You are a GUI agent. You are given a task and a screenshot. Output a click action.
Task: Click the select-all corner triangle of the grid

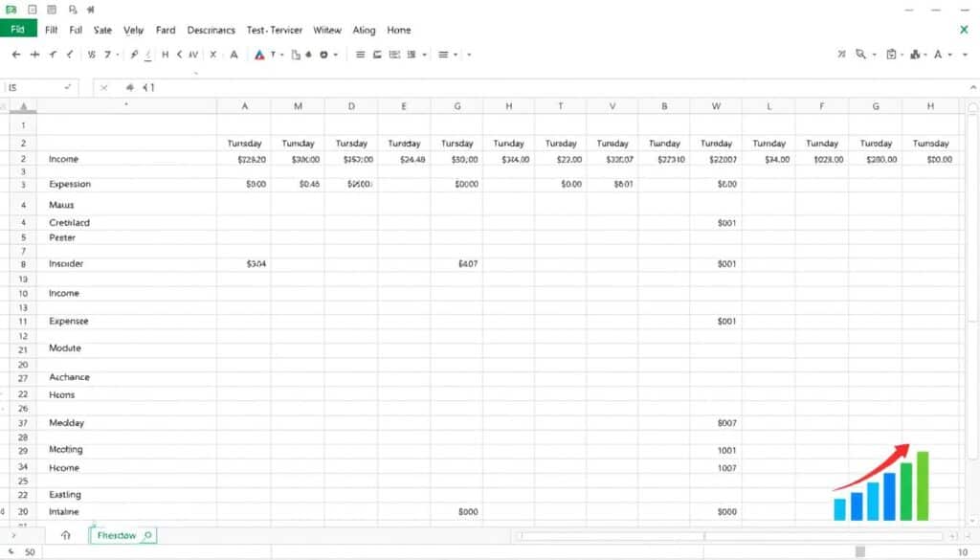[x=23, y=106]
